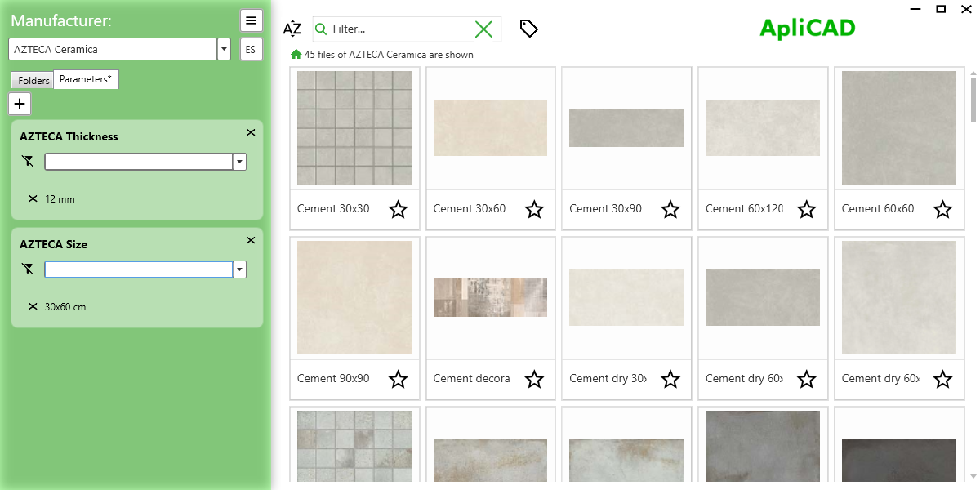Sort files alphabetically with the AZ icon
The height and width of the screenshot is (490, 980).
pyautogui.click(x=292, y=28)
